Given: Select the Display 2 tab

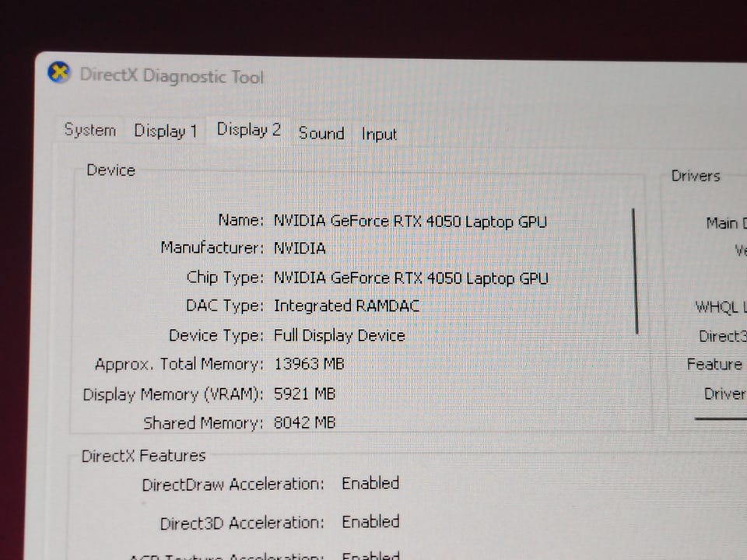Looking at the screenshot, I should click(249, 130).
